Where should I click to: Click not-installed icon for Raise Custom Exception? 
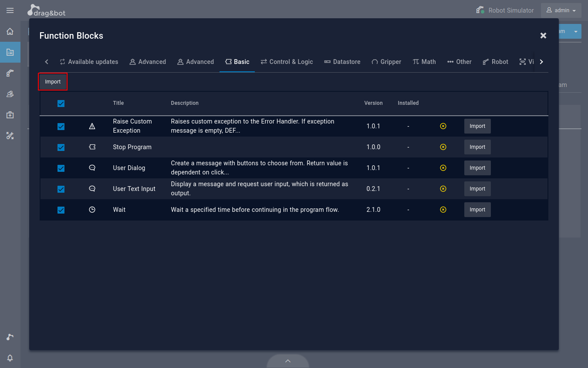pyautogui.click(x=443, y=126)
